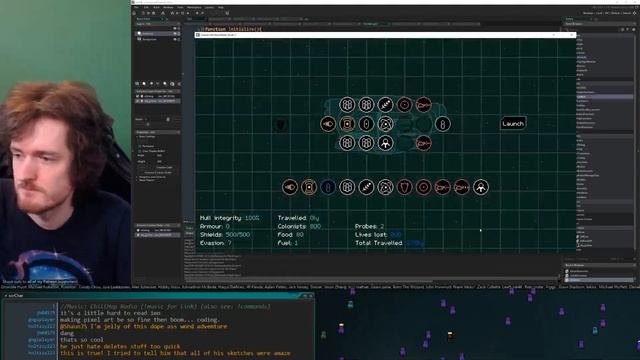Click the lock icon in the layer depth section
This screenshot has width=640, height=360.
[168, 119]
